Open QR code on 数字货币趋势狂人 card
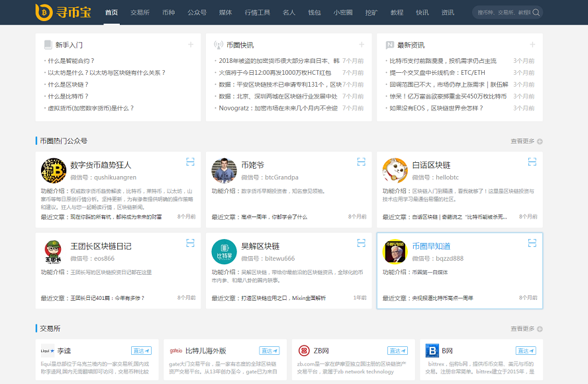This screenshot has height=384, width=588. click(x=190, y=160)
